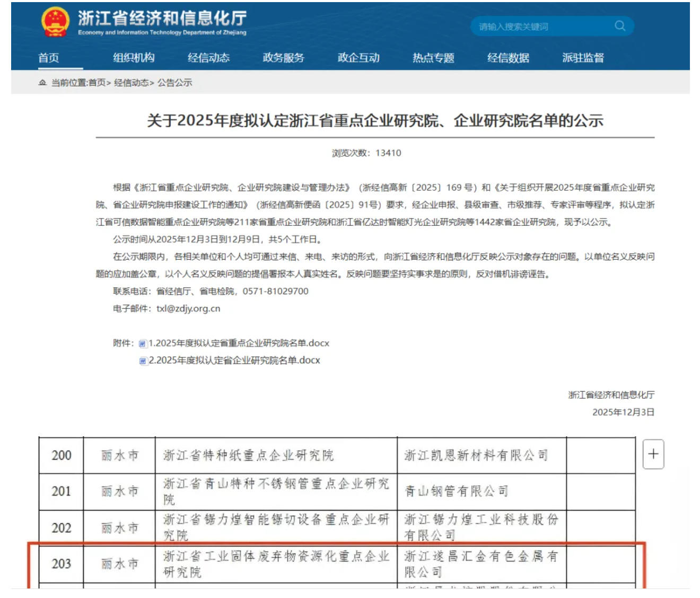This screenshot has height=598, width=700.
Task: Download the 省重点企业研究院名单 attachment
Action: point(238,343)
